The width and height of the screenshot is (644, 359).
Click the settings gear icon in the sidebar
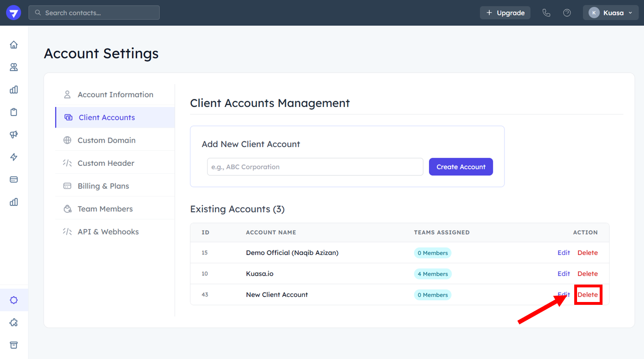click(14, 300)
